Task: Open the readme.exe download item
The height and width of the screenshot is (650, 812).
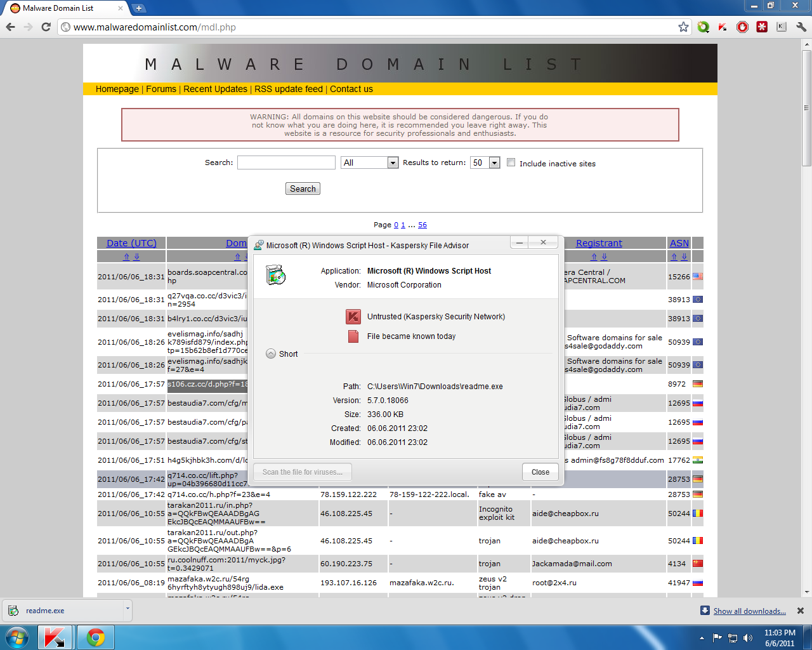Action: tap(63, 611)
